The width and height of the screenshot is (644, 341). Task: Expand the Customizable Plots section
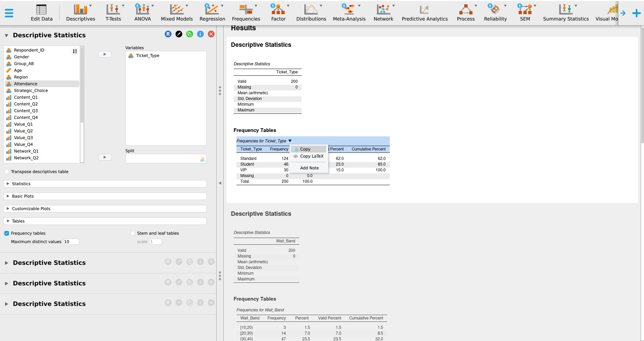tap(105, 209)
